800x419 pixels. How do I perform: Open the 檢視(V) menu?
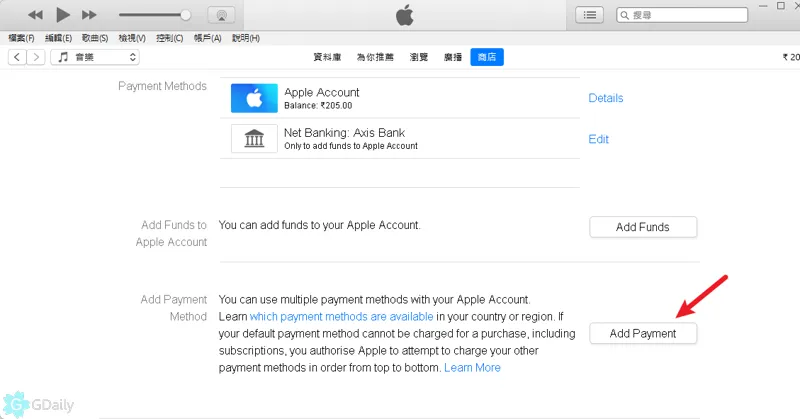click(x=132, y=38)
